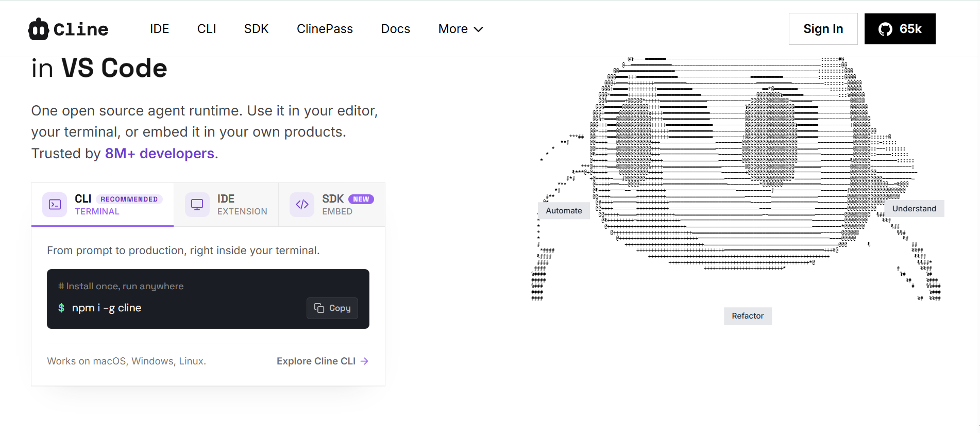
Task: Click the arrow icon beside Explore Cline CLI
Action: [x=365, y=361]
